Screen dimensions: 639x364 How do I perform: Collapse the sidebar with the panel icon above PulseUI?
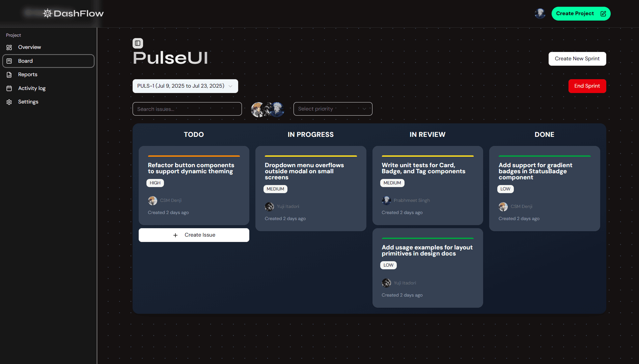coord(138,43)
